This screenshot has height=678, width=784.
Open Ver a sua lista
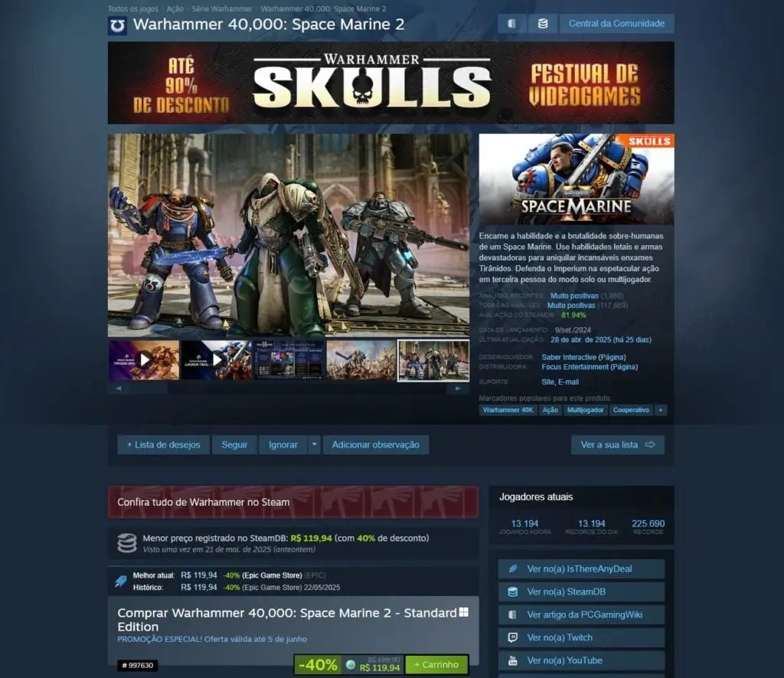[618, 444]
